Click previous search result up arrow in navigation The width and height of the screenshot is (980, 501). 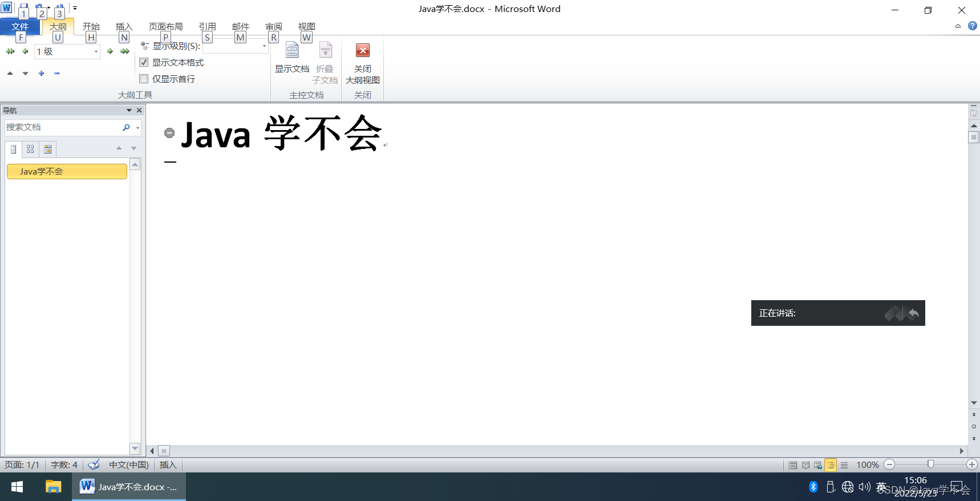pyautogui.click(x=119, y=148)
